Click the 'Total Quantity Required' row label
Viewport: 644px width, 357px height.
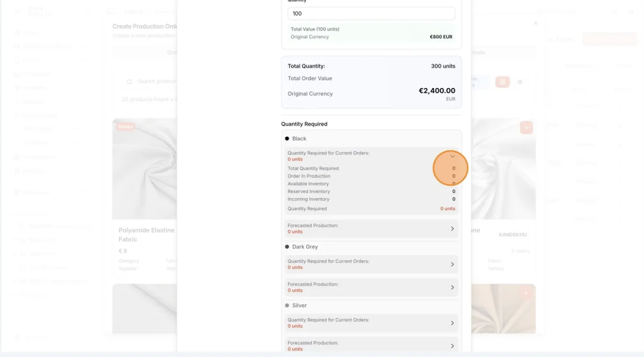click(x=313, y=169)
